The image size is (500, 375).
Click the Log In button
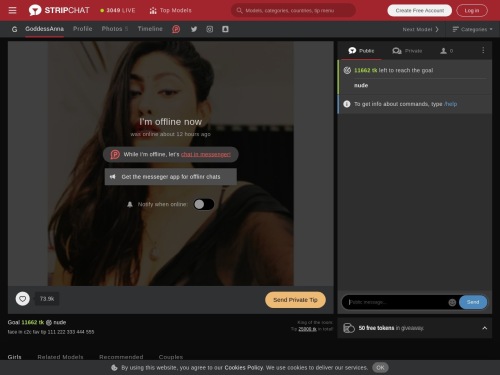click(472, 10)
